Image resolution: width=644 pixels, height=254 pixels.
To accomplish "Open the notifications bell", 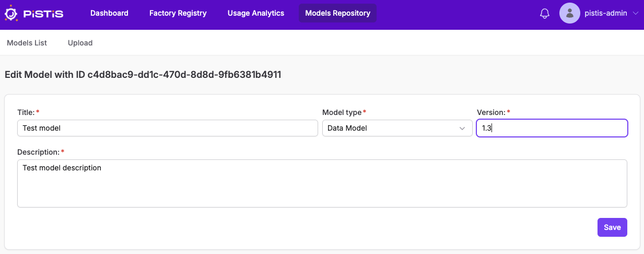I will pos(544,14).
